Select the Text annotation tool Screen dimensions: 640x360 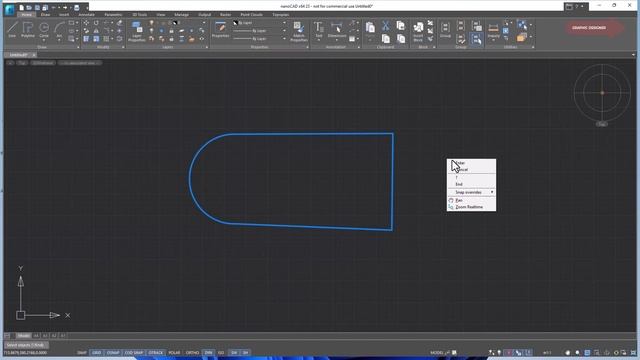click(x=319, y=29)
